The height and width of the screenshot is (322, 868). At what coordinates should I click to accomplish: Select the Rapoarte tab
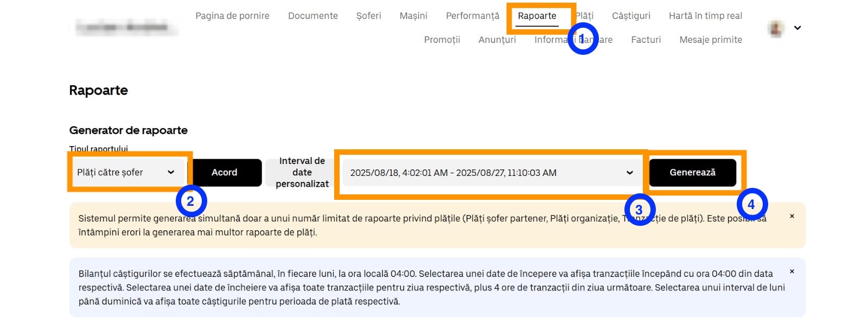[x=537, y=16]
